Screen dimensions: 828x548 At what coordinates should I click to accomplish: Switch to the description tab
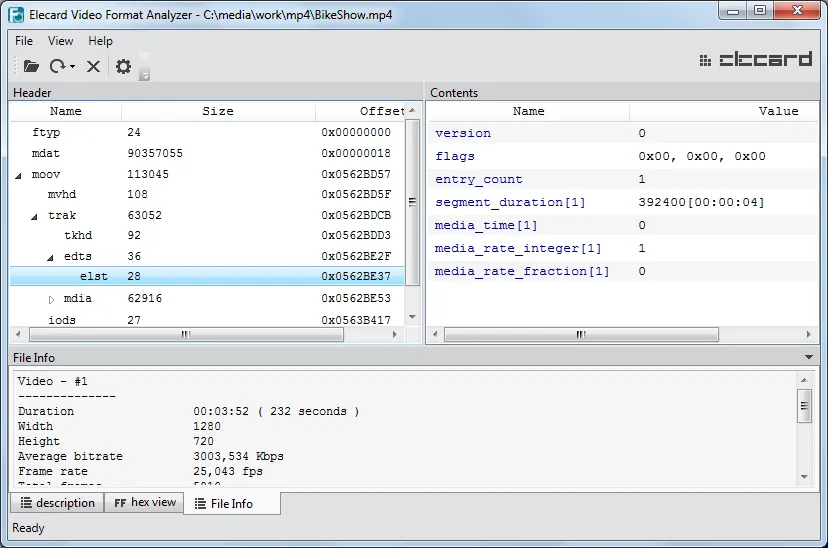(x=57, y=503)
